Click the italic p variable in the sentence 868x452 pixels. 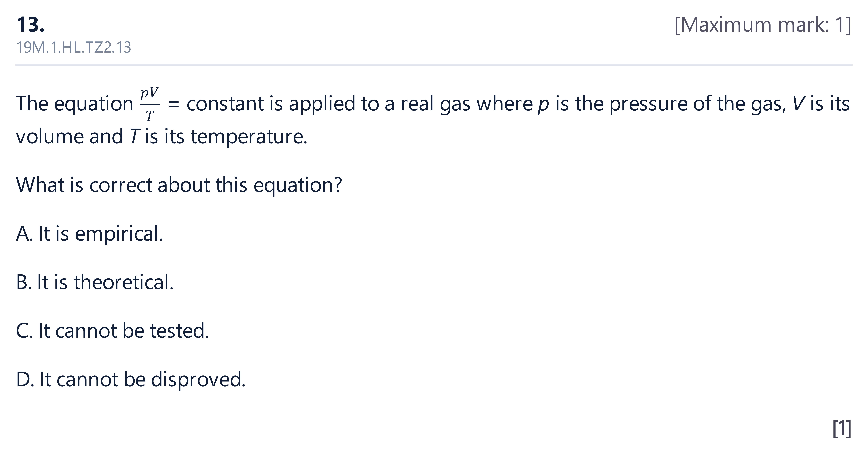543,105
